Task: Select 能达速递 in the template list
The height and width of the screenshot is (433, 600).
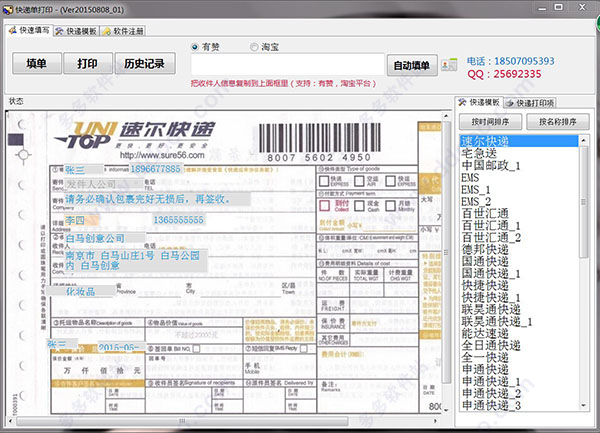Action: click(519, 334)
